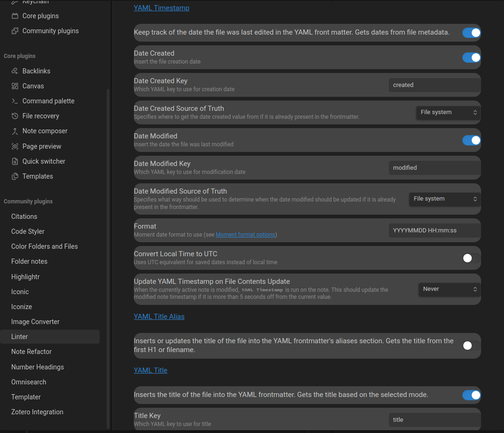Click the File recovery icon
This screenshot has height=433, width=504.
[x=15, y=116]
